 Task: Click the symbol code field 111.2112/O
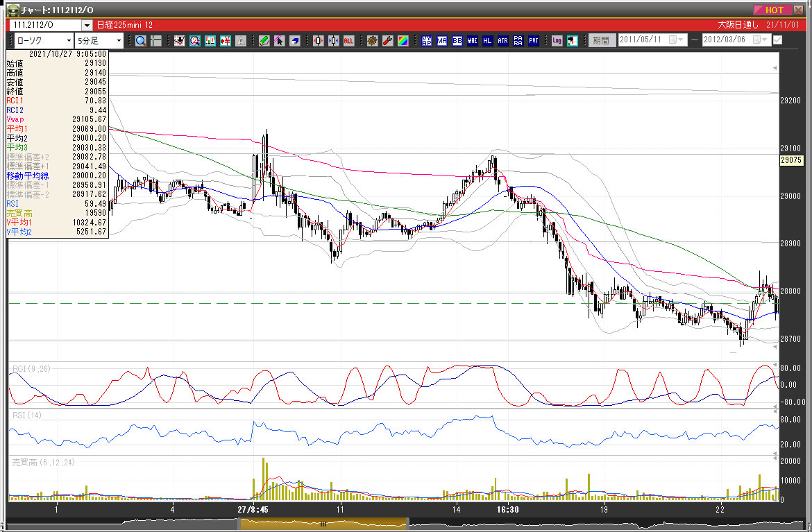[x=46, y=25]
